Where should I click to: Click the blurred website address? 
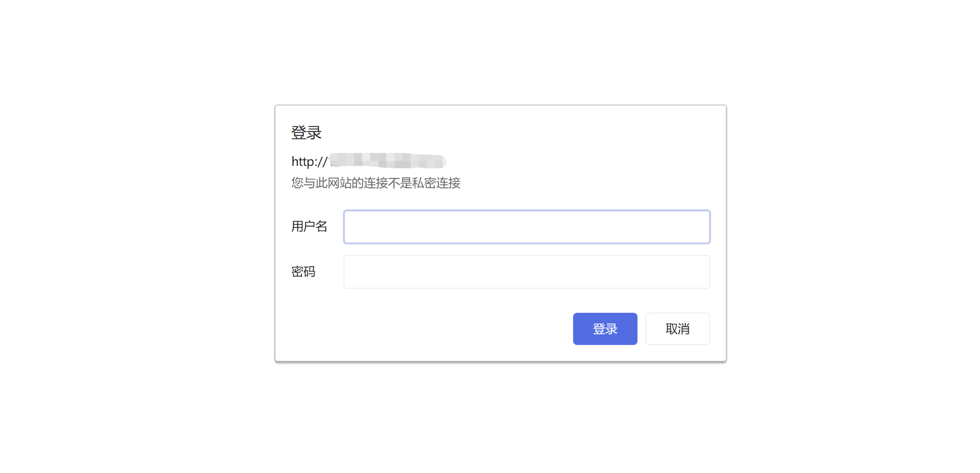click(388, 161)
